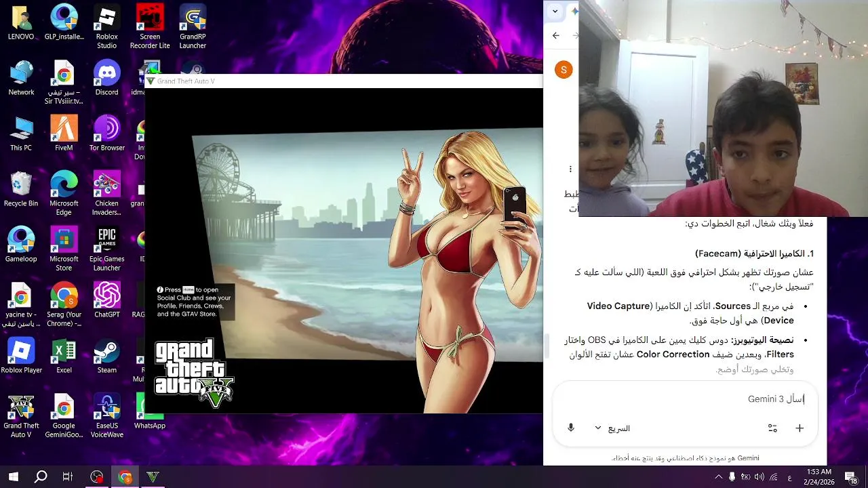Open Microsoft Store desktop icon
Screen dimensions: 868x488
point(64,249)
